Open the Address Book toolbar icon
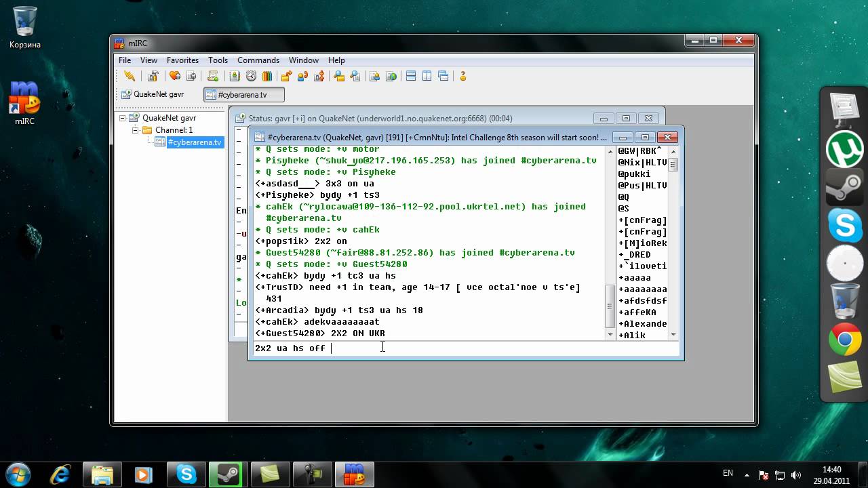The height and width of the screenshot is (488, 868). tap(235, 77)
